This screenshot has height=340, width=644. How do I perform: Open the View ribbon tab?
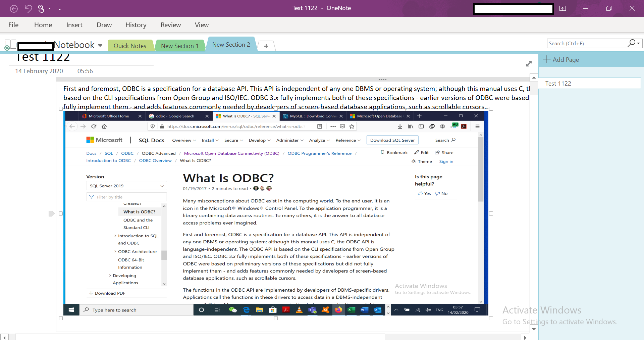[202, 25]
